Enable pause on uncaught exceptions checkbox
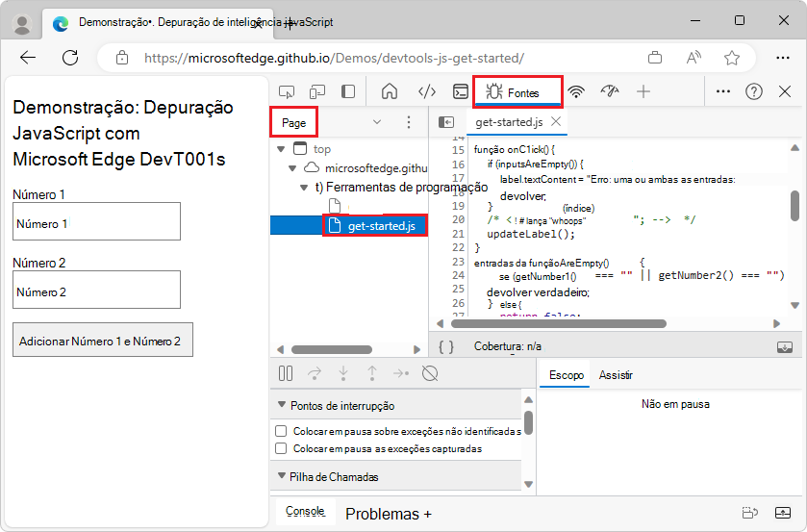Screen dimensions: 807x532 (x=282, y=432)
